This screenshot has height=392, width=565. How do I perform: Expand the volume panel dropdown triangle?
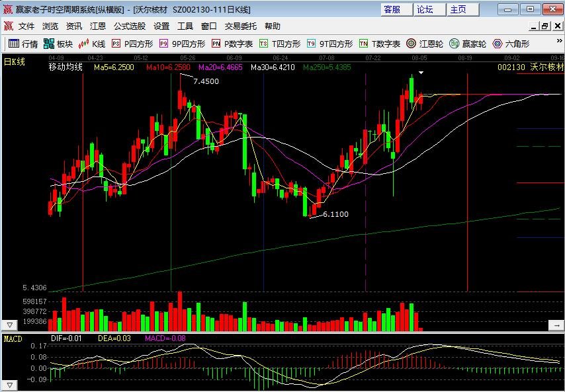(x=10, y=325)
